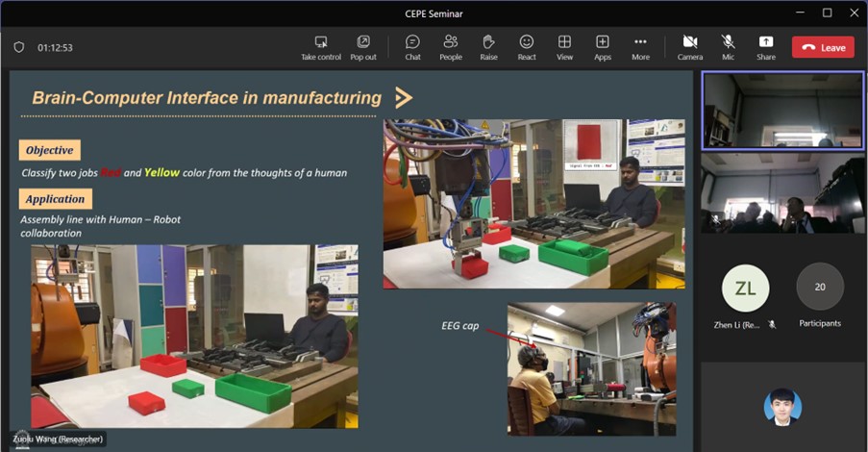Click the Zunlu Wang presenter name label
This screenshot has width=868, height=452.
59,439
